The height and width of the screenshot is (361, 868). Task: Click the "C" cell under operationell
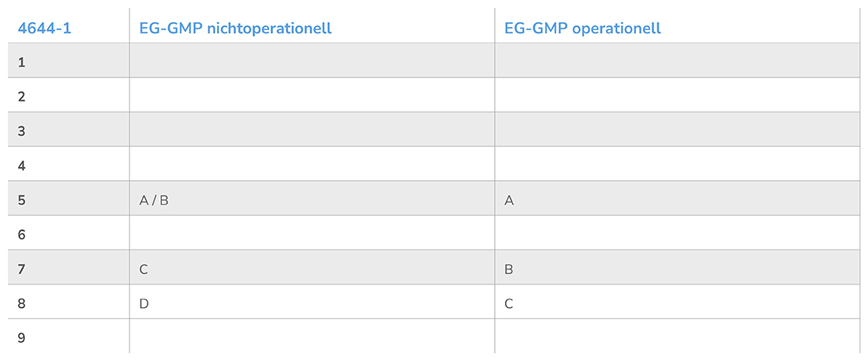[x=509, y=303]
